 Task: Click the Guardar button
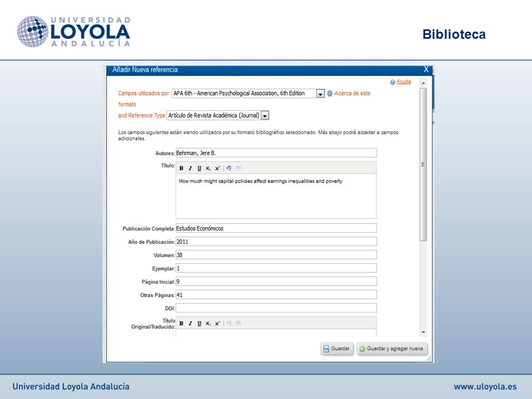336,349
